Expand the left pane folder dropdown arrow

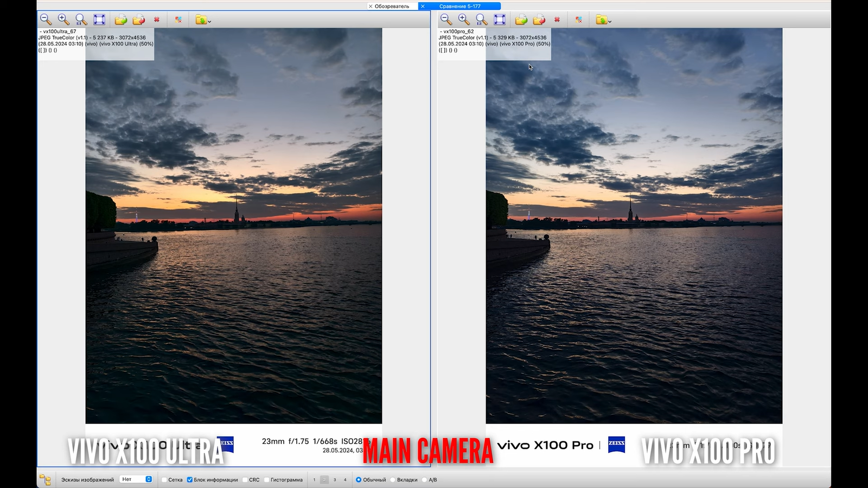(x=209, y=22)
